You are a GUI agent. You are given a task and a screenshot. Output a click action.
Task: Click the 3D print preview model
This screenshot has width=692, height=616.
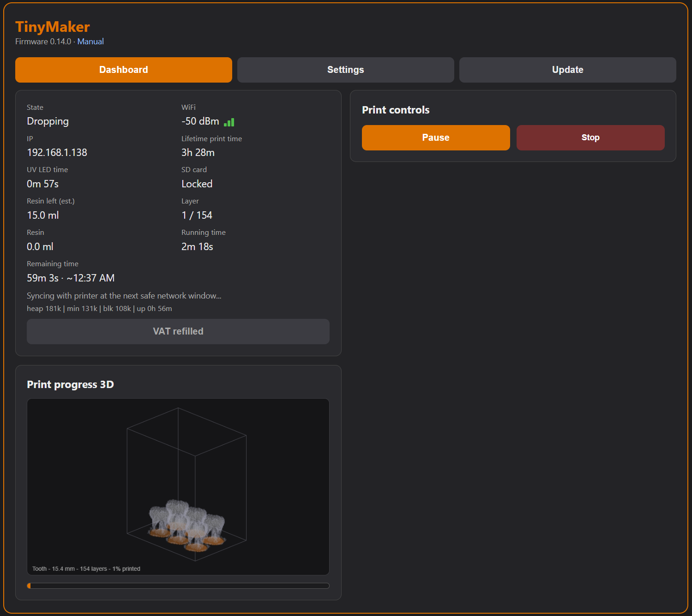[x=187, y=525]
